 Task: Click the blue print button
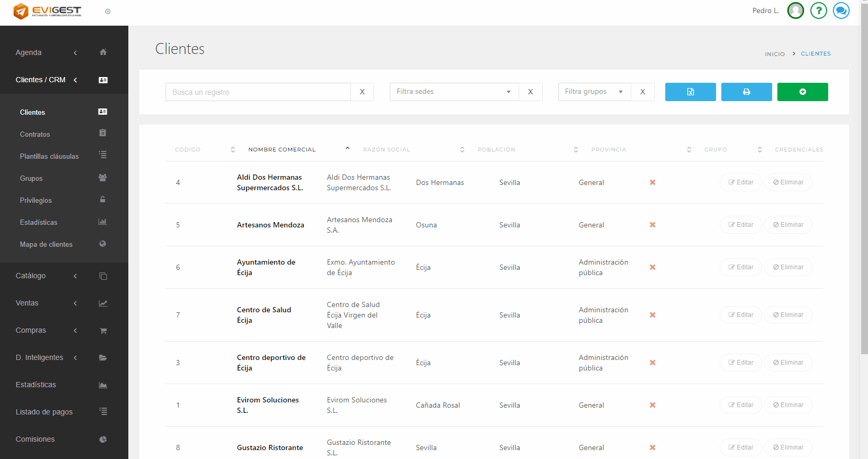pos(746,92)
